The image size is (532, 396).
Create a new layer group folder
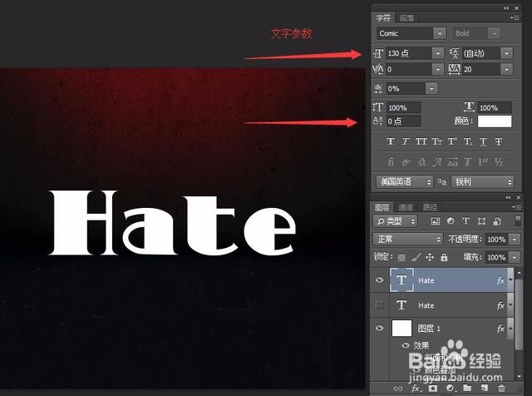(467, 388)
